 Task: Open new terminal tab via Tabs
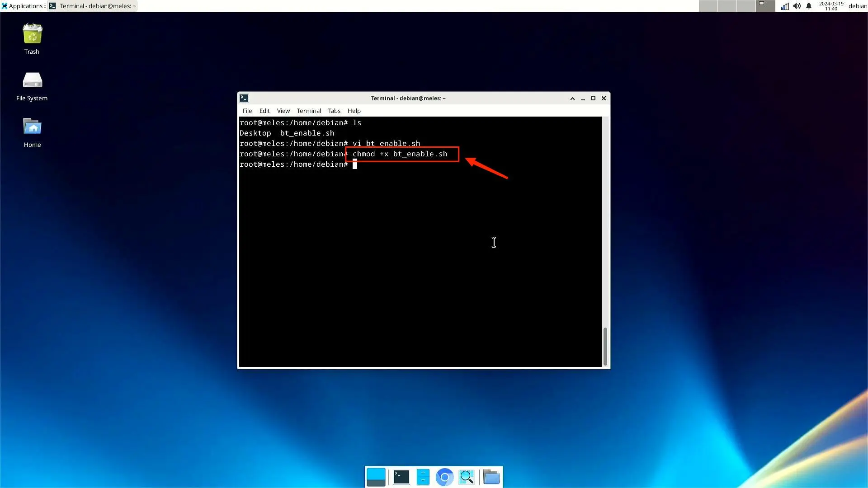(333, 110)
